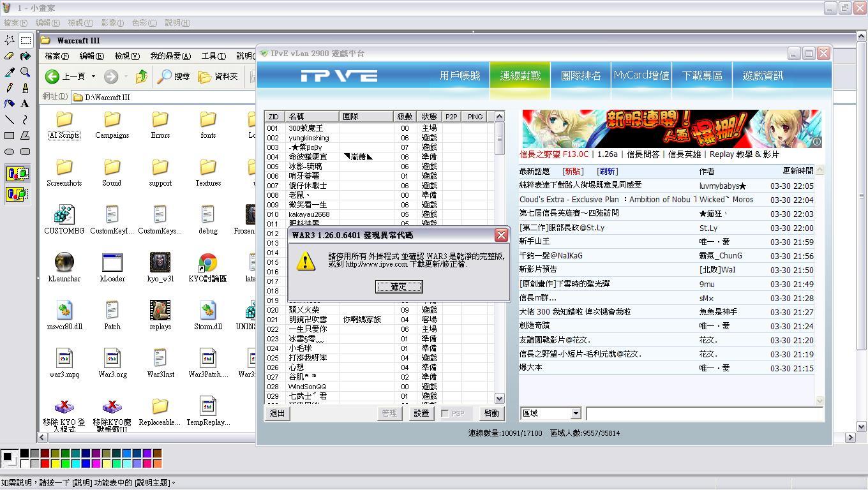Click the 新貼 new post link
This screenshot has height=490, width=868.
click(x=572, y=171)
